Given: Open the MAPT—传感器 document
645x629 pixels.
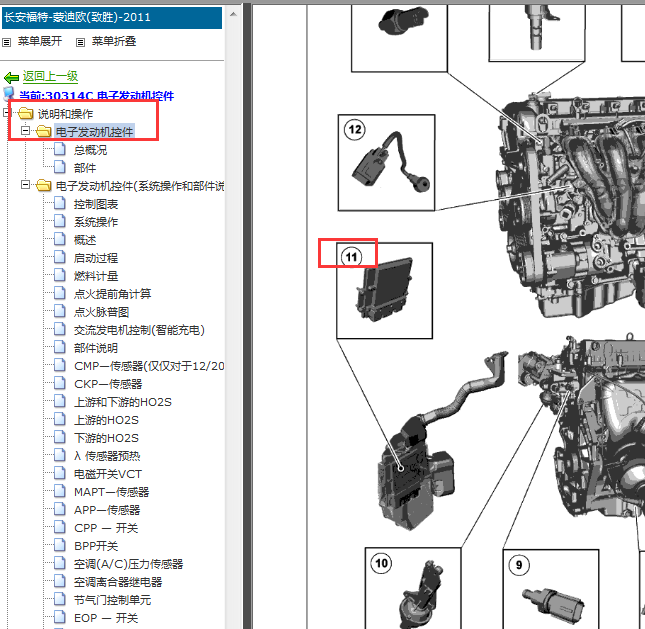Looking at the screenshot, I should pyautogui.click(x=111, y=492).
